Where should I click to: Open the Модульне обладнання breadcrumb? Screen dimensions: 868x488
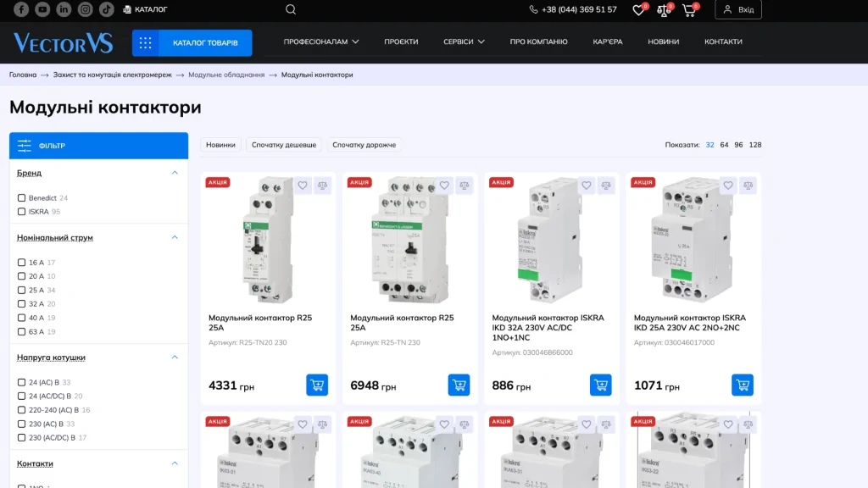tap(226, 75)
